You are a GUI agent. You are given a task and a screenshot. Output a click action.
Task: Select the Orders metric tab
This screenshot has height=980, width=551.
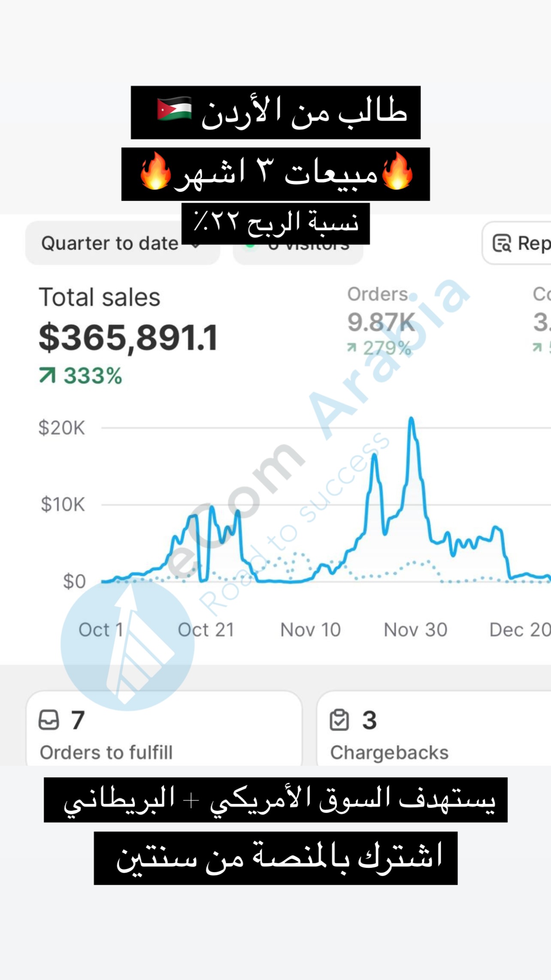(378, 295)
